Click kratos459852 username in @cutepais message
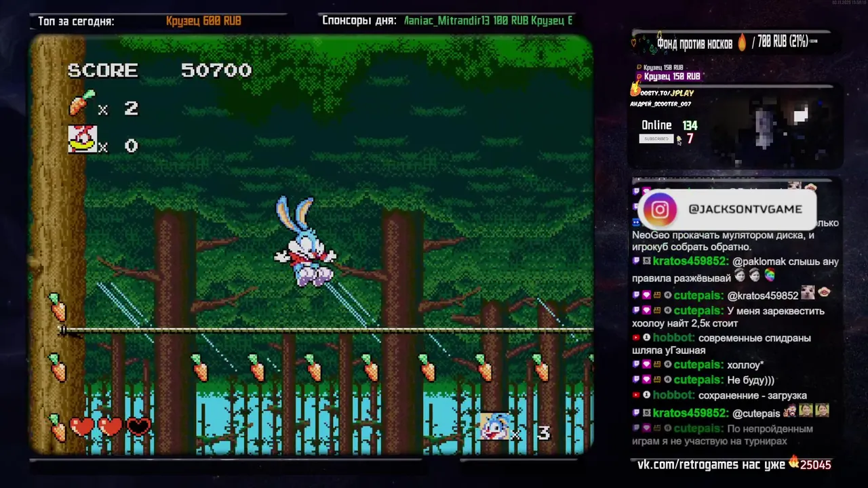The height and width of the screenshot is (488, 868). [690, 413]
